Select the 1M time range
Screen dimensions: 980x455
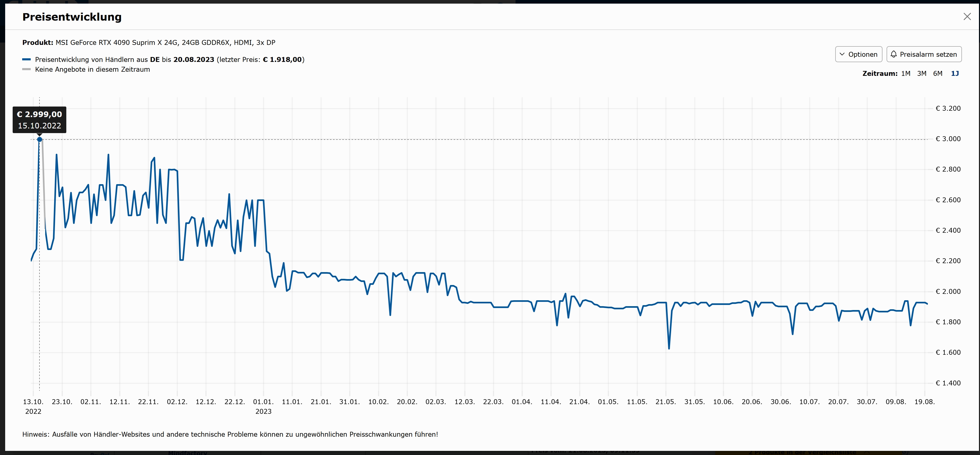tap(905, 74)
